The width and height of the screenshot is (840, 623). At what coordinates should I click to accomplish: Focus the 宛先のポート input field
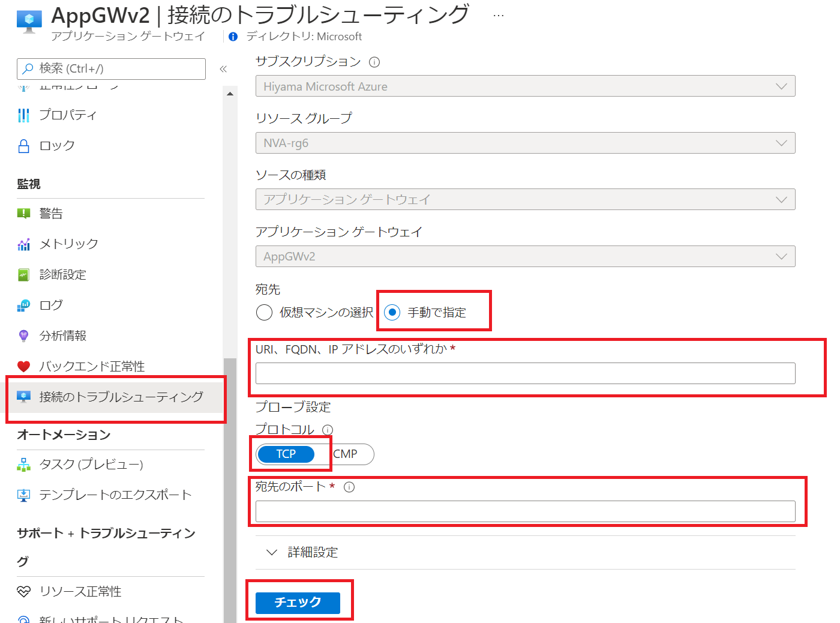point(526,511)
